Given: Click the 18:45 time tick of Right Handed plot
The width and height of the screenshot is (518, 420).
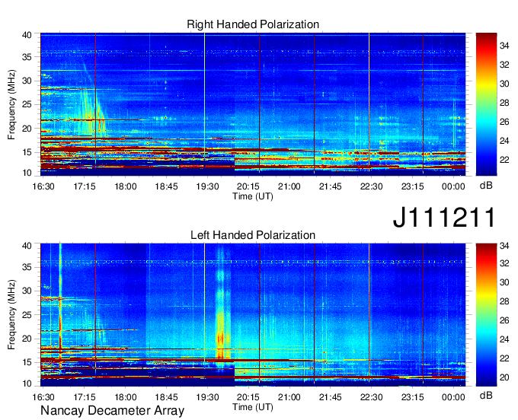Looking at the screenshot, I should click(167, 186).
